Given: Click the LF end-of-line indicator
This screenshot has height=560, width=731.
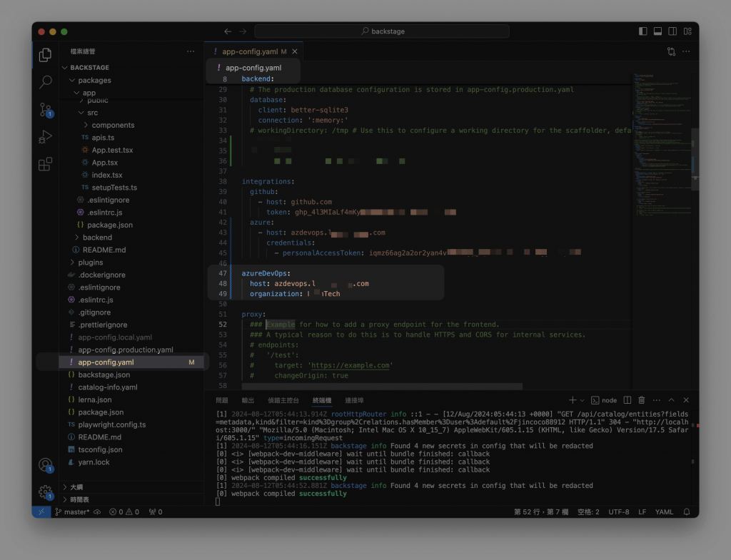Looking at the screenshot, I should (642, 511).
